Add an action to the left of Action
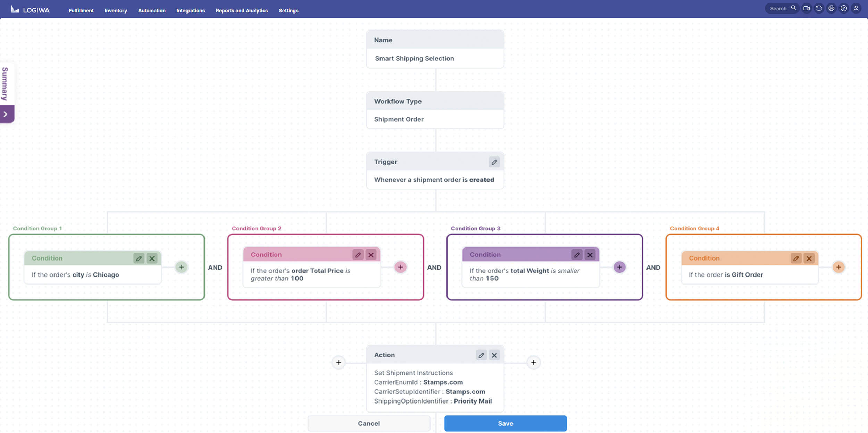This screenshot has height=433, width=868. click(x=339, y=363)
